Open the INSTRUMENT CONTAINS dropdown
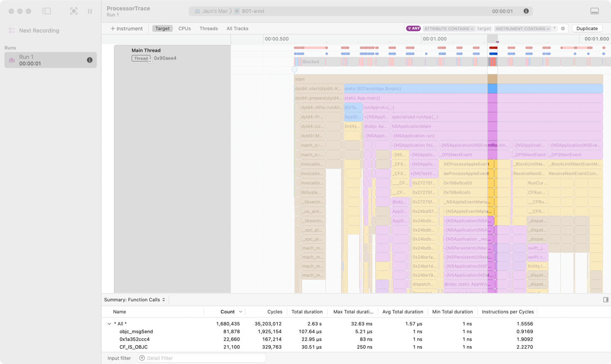611x364 pixels. pyautogui.click(x=522, y=29)
